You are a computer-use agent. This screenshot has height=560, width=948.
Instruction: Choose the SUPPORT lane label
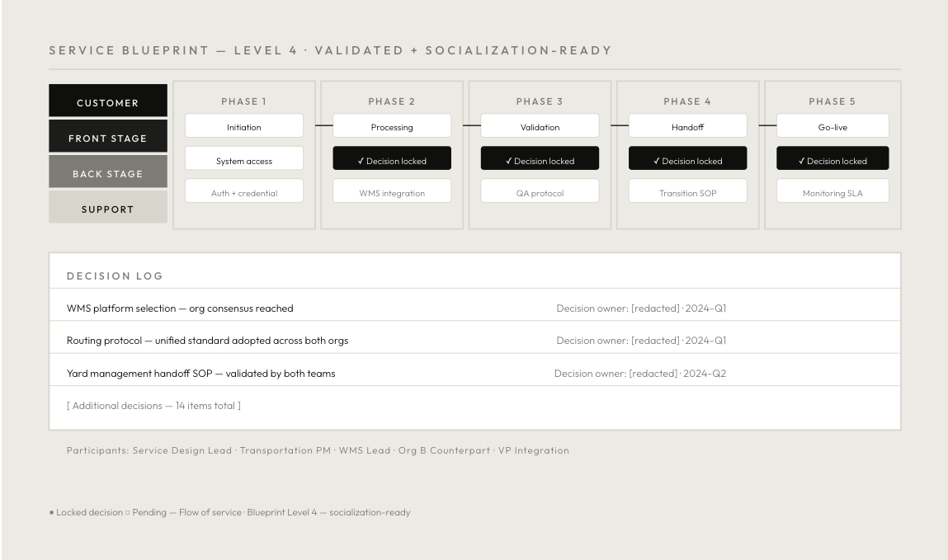click(107, 209)
